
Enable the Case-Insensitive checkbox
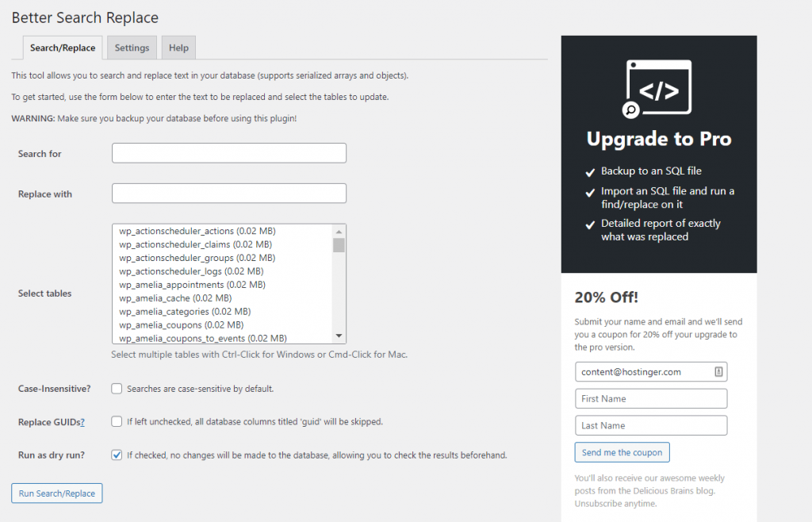117,389
